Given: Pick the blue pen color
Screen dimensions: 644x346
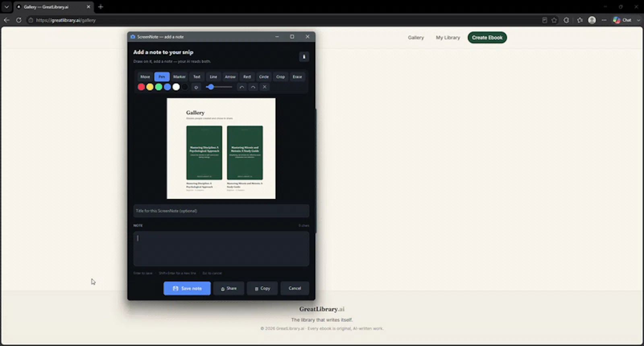Looking at the screenshot, I should click(167, 87).
